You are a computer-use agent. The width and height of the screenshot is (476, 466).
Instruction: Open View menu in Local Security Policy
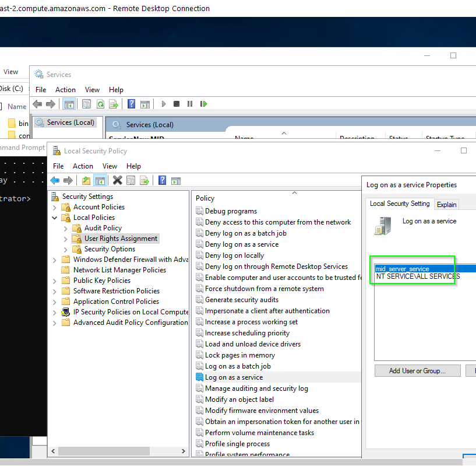pos(110,166)
